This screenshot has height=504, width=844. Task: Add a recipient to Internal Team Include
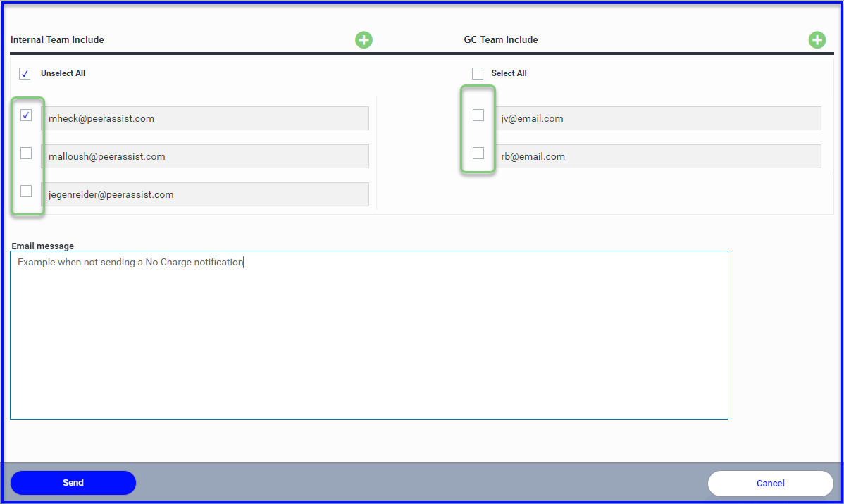coord(364,40)
